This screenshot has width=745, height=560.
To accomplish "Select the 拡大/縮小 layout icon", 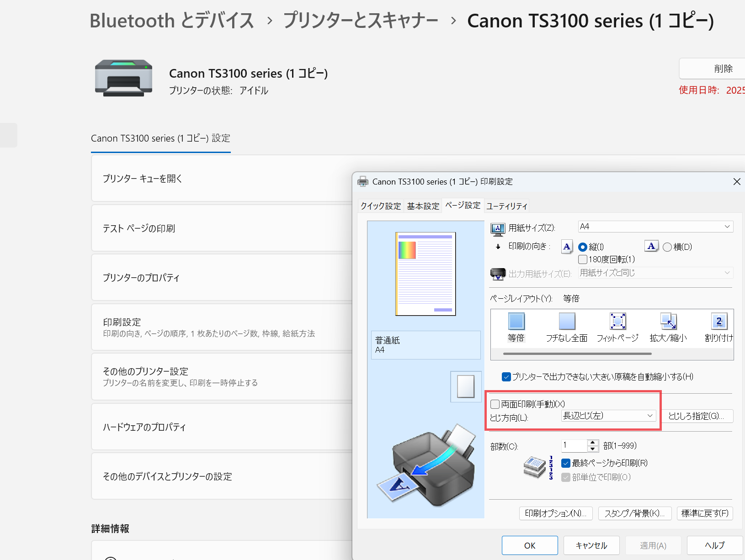I will click(668, 322).
